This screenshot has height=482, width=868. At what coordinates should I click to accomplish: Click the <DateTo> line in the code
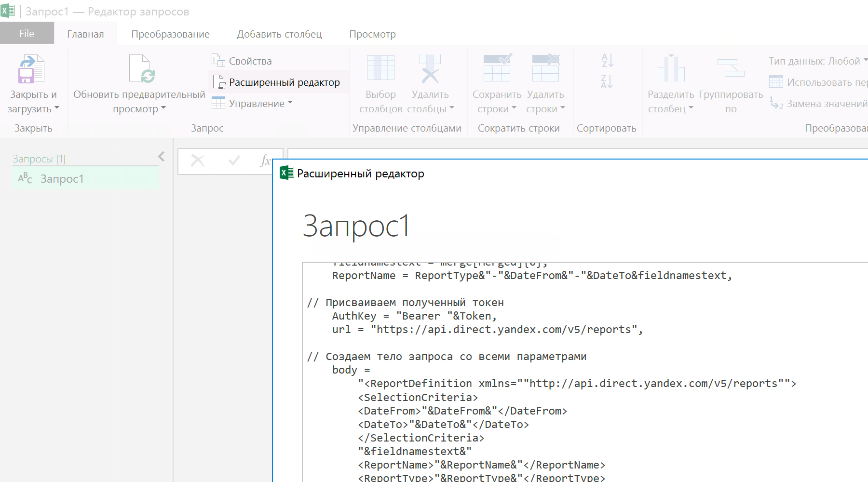point(444,425)
